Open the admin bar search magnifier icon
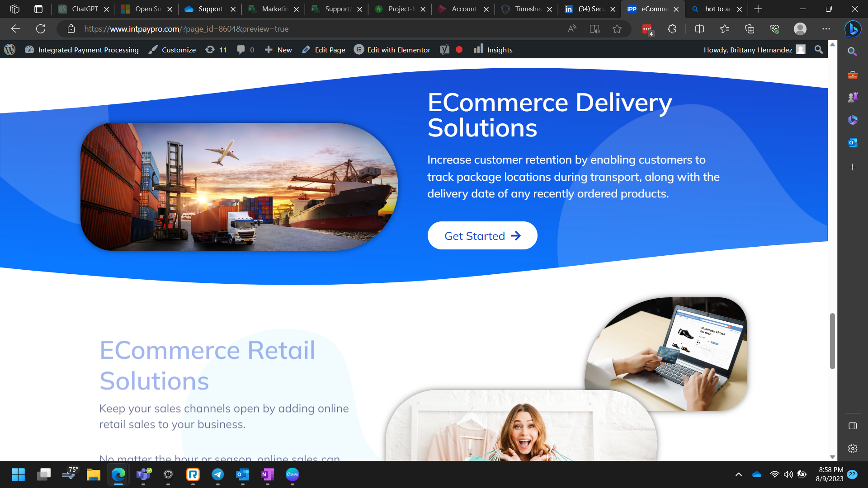 click(x=818, y=50)
